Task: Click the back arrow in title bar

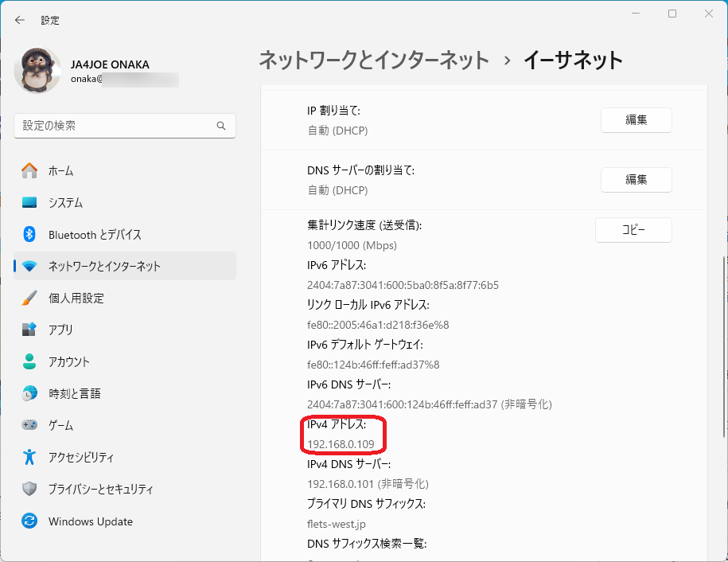Action: pos(20,20)
